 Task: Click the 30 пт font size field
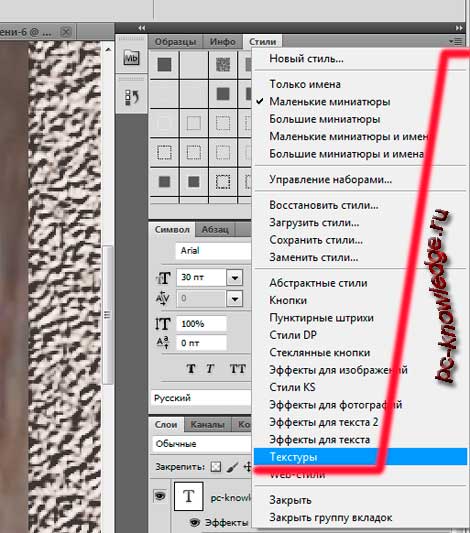click(x=201, y=277)
